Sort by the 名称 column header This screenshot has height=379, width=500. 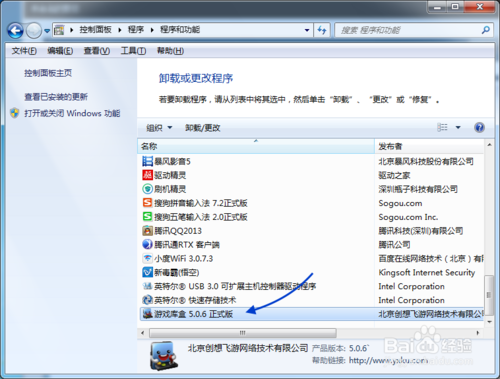click(x=256, y=146)
